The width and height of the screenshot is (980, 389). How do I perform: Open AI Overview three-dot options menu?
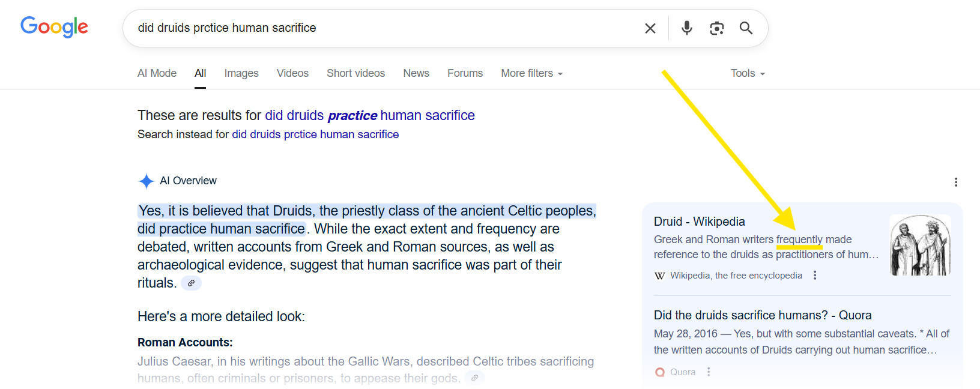pos(955,182)
